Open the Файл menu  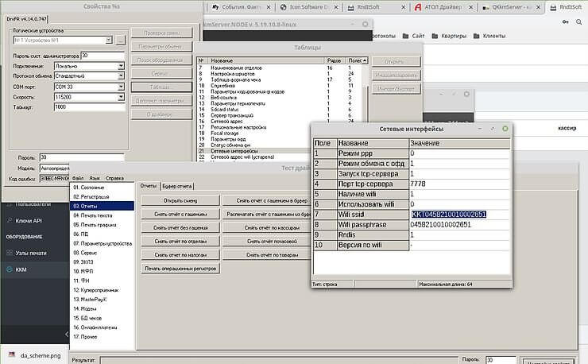[x=78, y=178]
